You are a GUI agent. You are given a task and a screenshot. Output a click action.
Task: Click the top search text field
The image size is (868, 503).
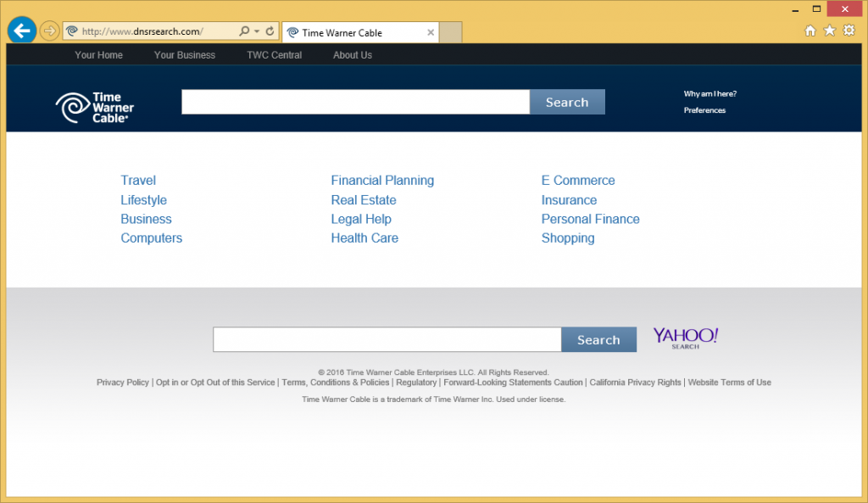click(x=355, y=102)
